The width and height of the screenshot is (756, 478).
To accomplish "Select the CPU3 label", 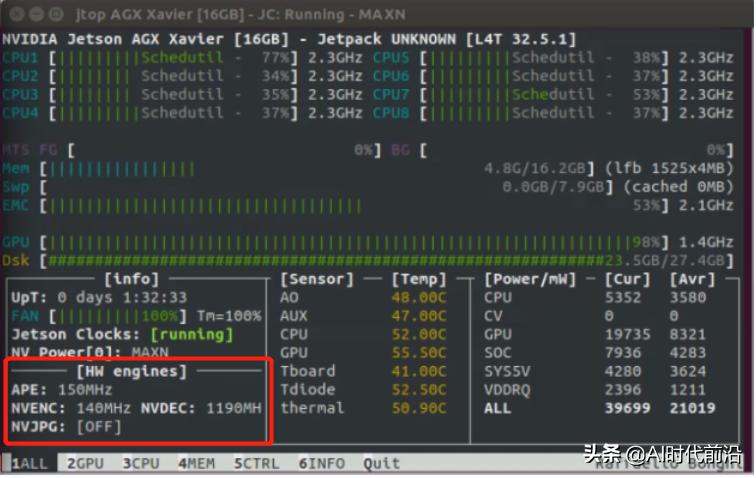I will pos(20,95).
